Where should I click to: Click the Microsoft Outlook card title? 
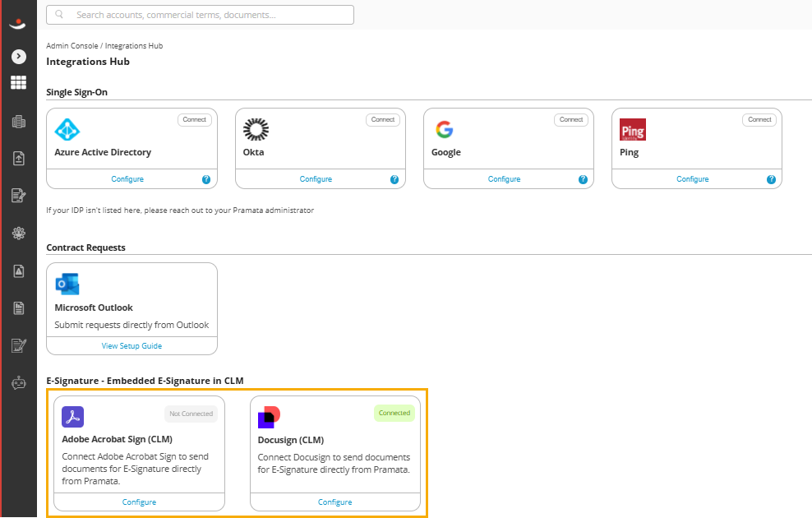(94, 308)
